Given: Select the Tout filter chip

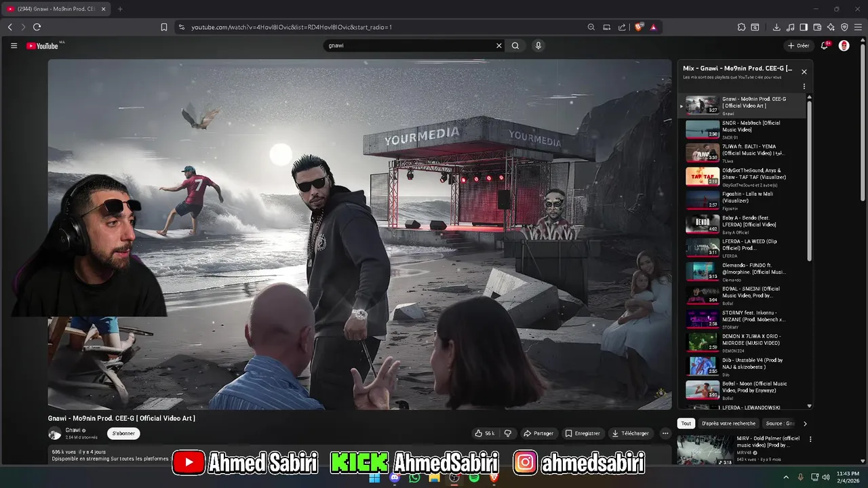Looking at the screenshot, I should 686,424.
